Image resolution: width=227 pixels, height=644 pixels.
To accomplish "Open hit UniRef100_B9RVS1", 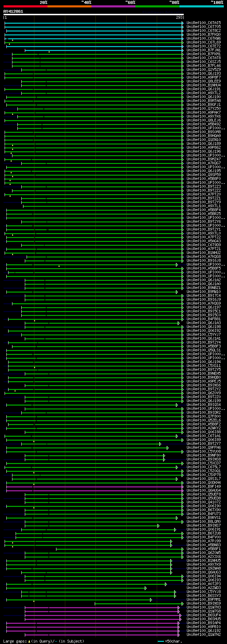I will coord(204,518).
